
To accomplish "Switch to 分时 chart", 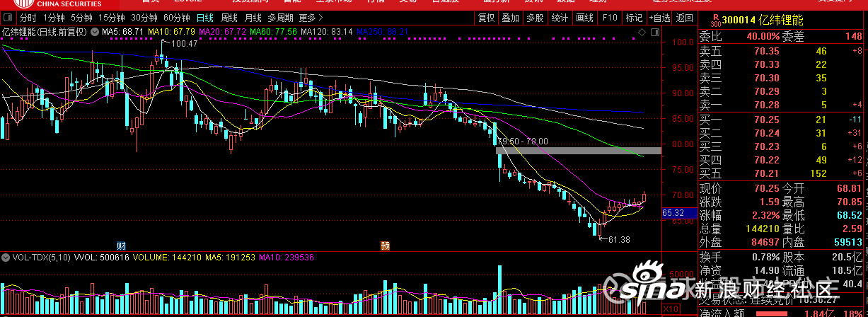I will coord(28,18).
